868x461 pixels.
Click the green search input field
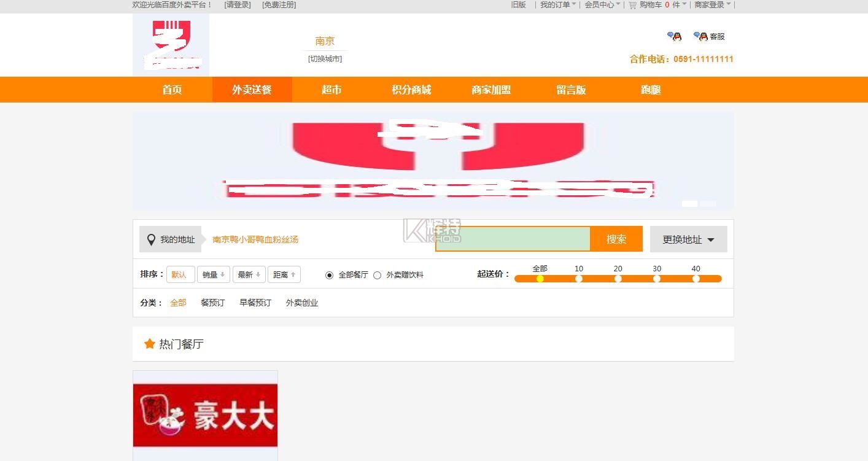coord(513,239)
